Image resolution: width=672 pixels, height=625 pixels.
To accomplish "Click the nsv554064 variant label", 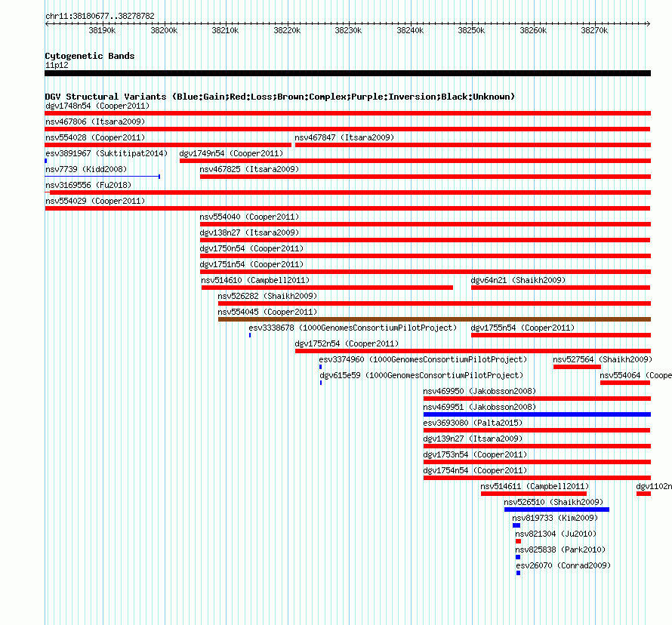I will pos(636,375).
